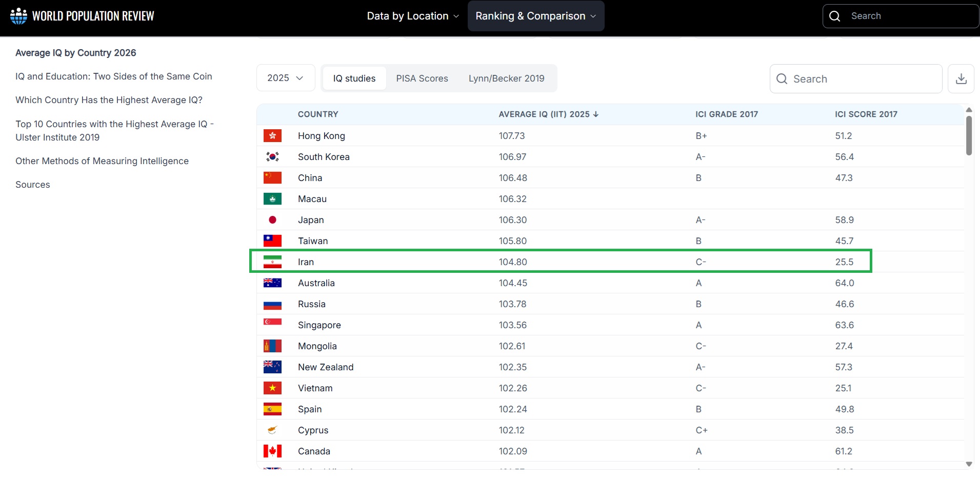The height and width of the screenshot is (479, 980).
Task: Click the table scrollbar up arrow
Action: [969, 110]
